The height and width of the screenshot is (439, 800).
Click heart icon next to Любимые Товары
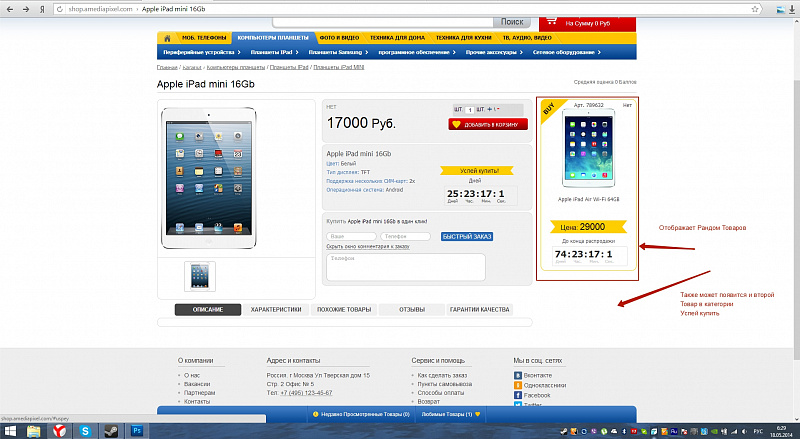[478, 414]
